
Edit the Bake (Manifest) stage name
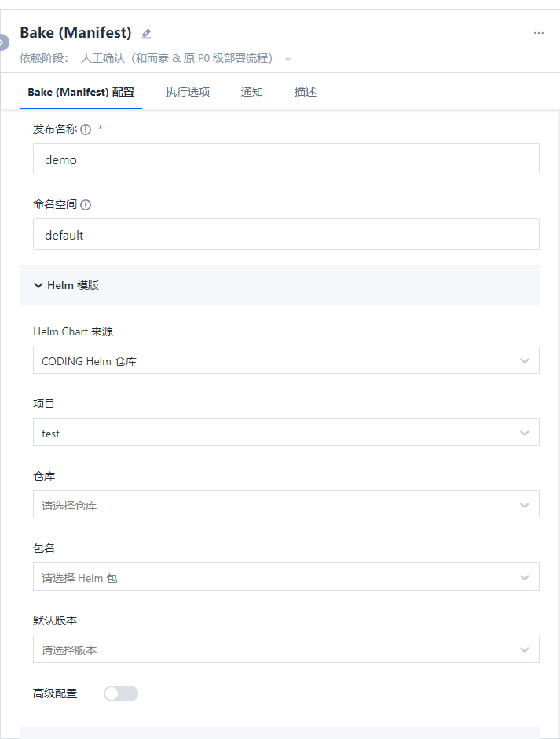[x=146, y=34]
